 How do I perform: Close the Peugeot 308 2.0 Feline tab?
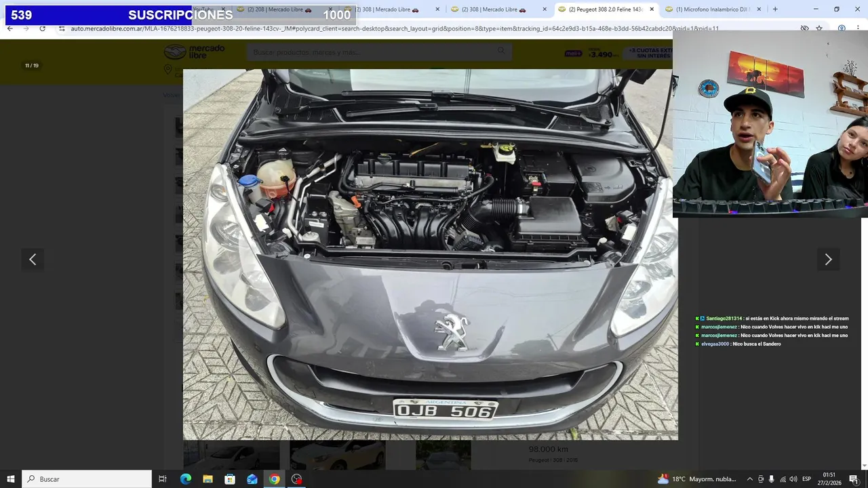[652, 9]
